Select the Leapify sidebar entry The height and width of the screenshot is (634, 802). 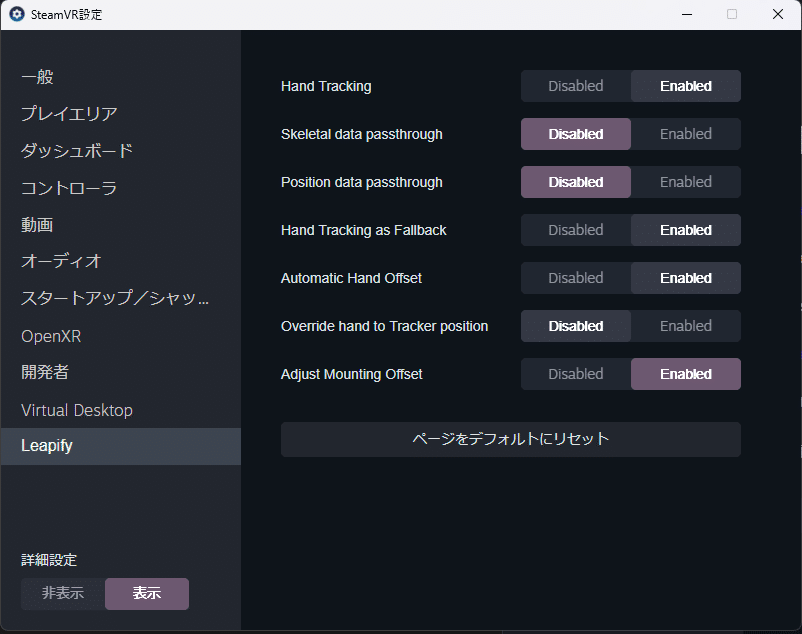(x=121, y=446)
